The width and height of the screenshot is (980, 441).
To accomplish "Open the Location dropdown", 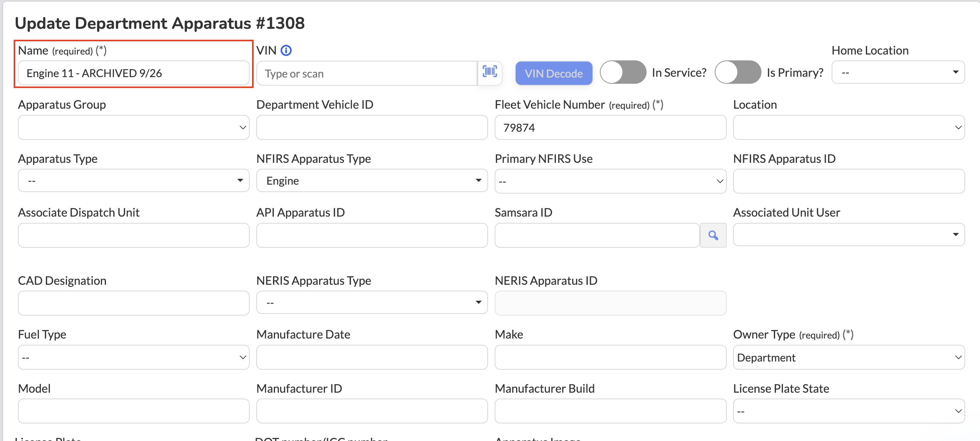I will click(849, 127).
